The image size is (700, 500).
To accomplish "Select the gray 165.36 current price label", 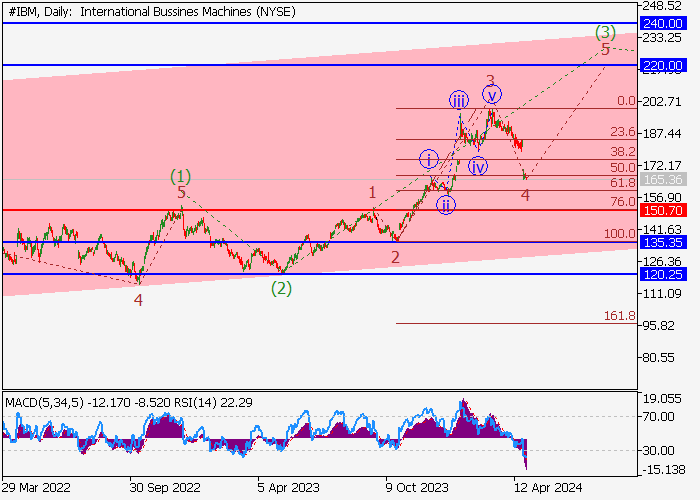I will click(663, 179).
